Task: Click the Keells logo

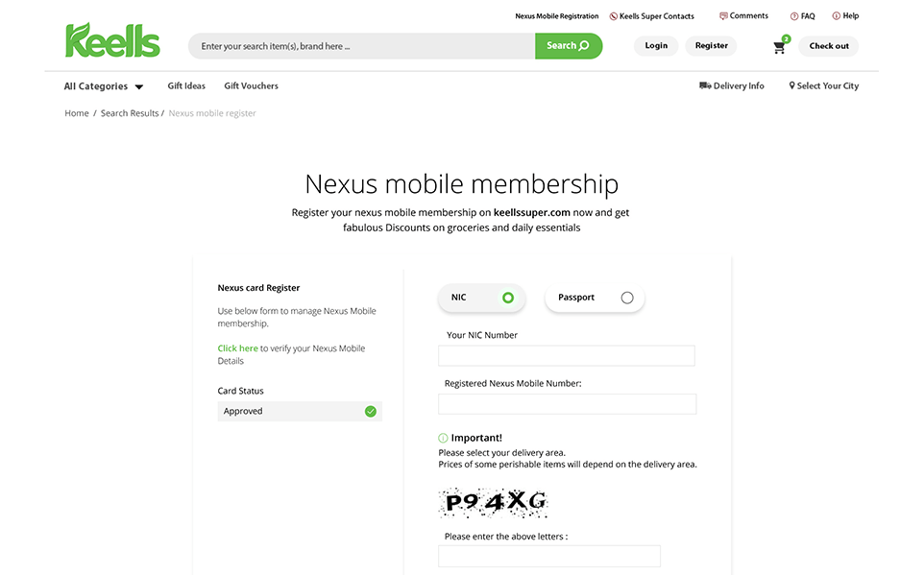Action: click(112, 41)
